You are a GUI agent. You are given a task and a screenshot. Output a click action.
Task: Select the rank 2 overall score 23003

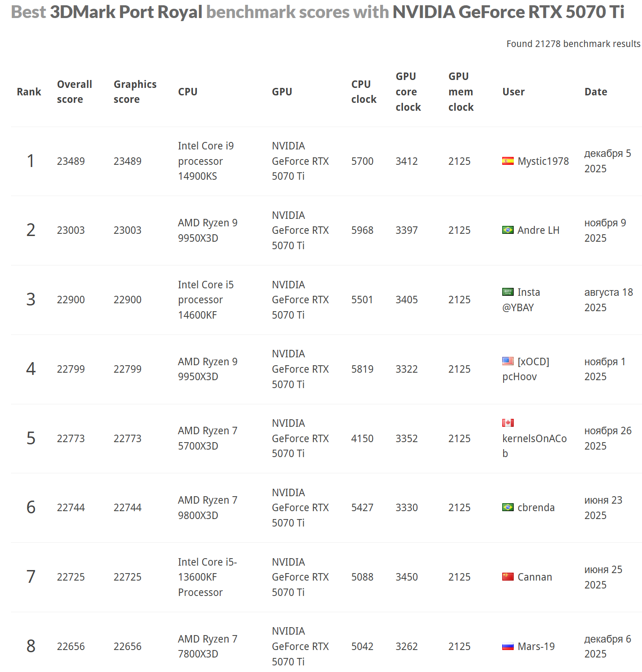[71, 230]
